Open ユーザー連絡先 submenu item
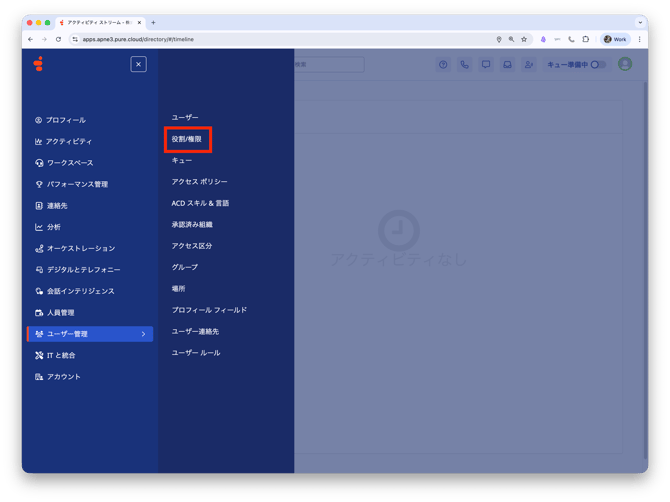 tap(195, 331)
